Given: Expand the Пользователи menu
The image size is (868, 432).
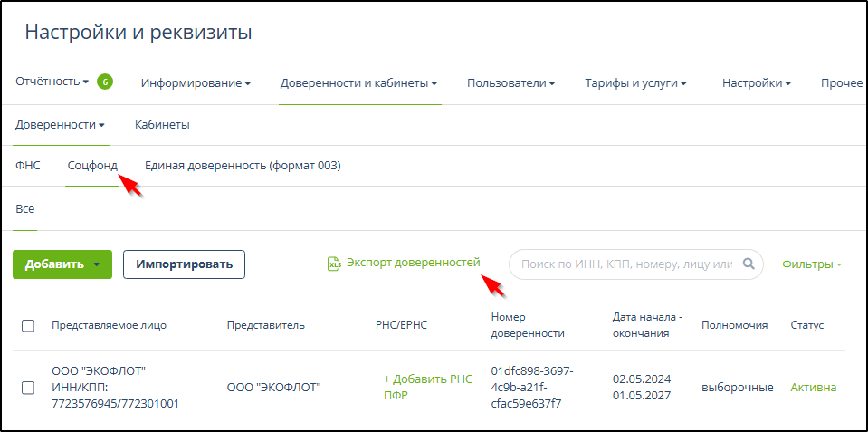Looking at the screenshot, I should click(x=510, y=83).
